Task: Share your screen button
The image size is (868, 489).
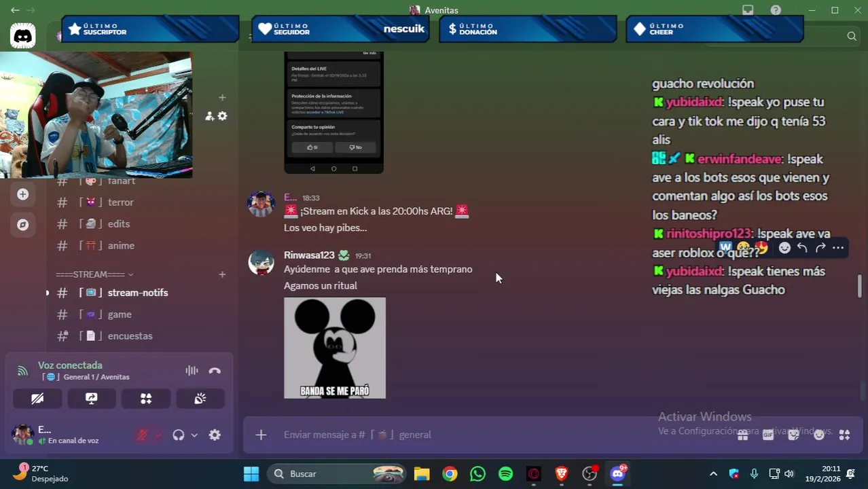Action: pos(92,399)
